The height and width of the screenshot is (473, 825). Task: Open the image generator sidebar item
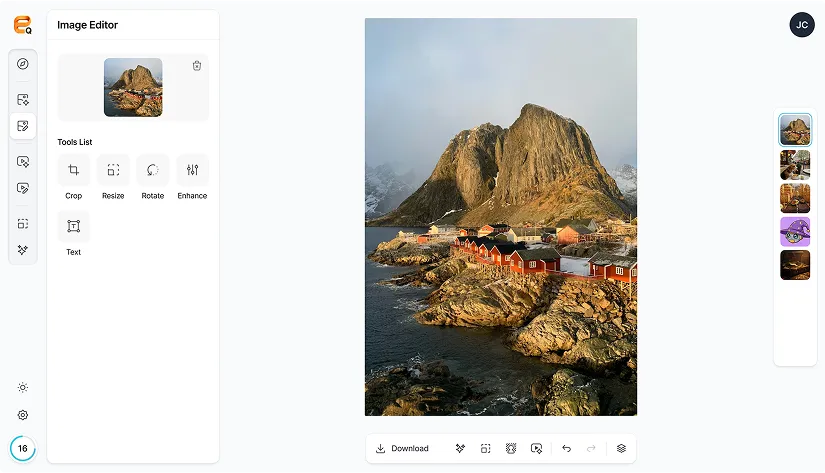pyautogui.click(x=23, y=100)
